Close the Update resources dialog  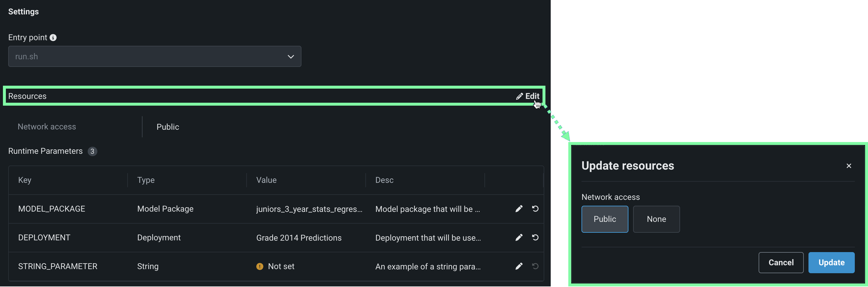coord(848,166)
